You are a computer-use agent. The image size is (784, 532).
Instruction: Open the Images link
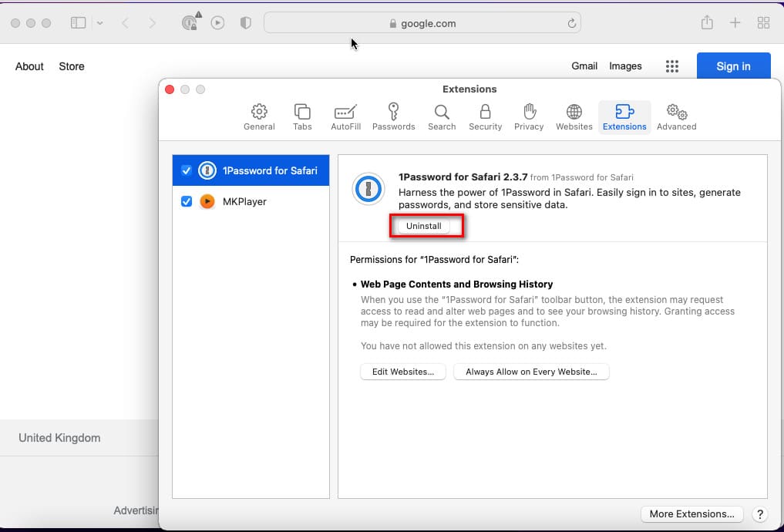625,66
